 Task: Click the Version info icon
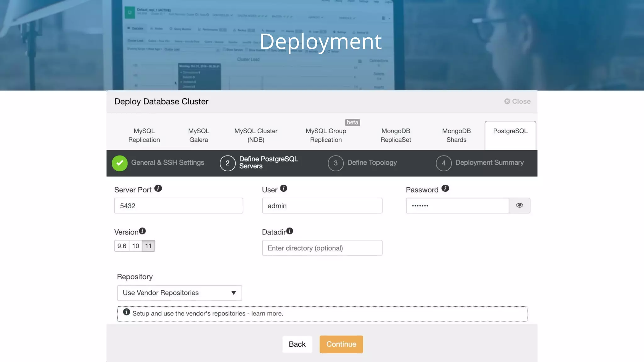click(142, 231)
